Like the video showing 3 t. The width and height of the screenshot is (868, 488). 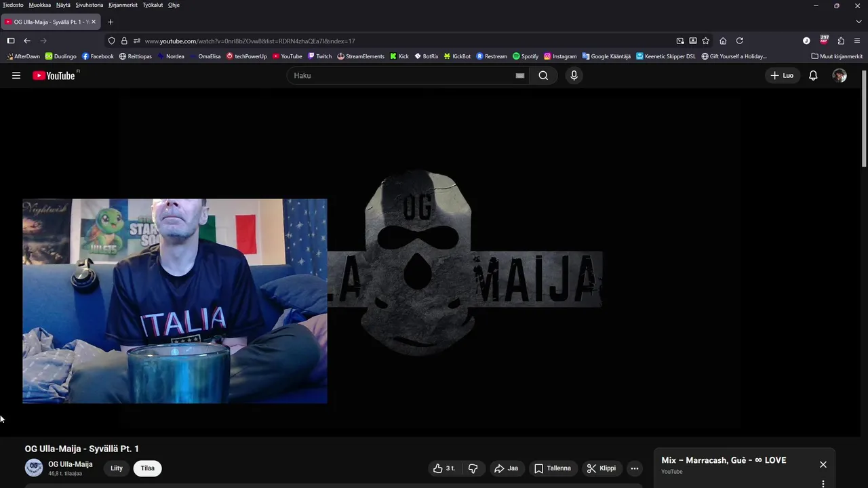tap(443, 468)
